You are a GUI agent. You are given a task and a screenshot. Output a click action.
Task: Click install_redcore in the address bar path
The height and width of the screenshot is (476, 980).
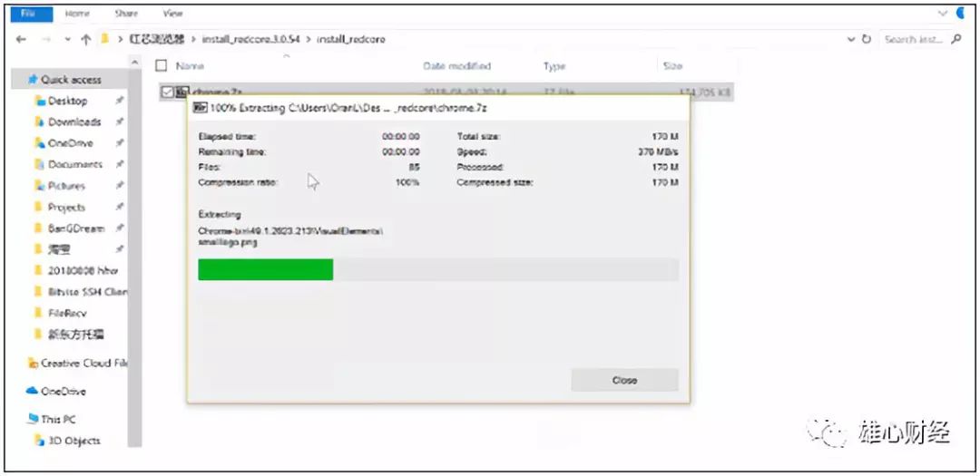click(x=350, y=39)
